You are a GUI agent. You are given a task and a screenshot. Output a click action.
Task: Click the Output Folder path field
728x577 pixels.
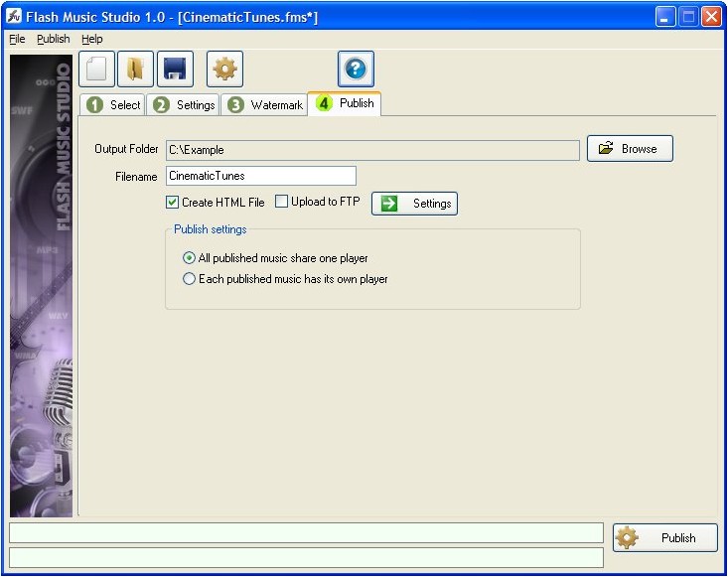coord(372,150)
